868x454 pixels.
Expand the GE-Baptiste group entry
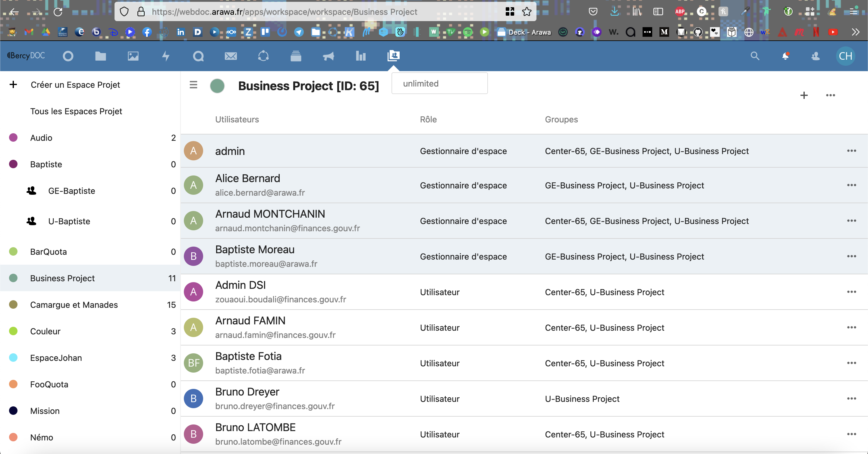pos(71,191)
